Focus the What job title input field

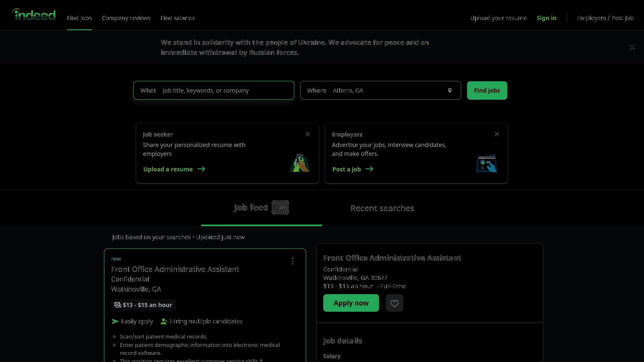coord(214,90)
